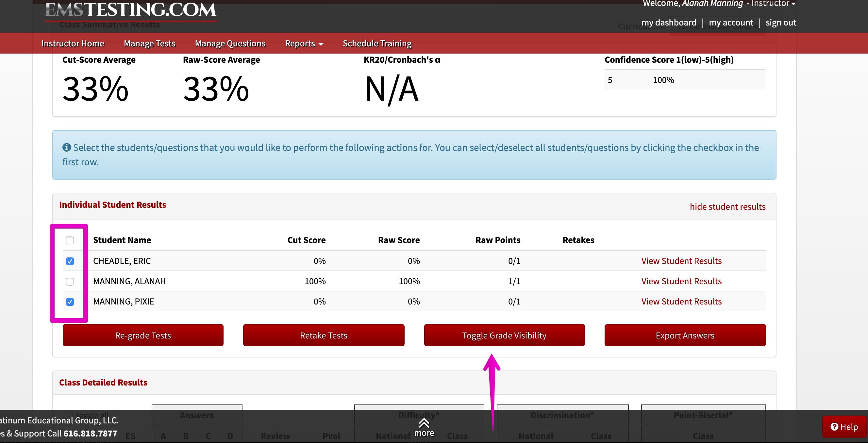Click the double-chevron more icon in footer
Viewport: 868px width, 443px height.
[x=424, y=423]
